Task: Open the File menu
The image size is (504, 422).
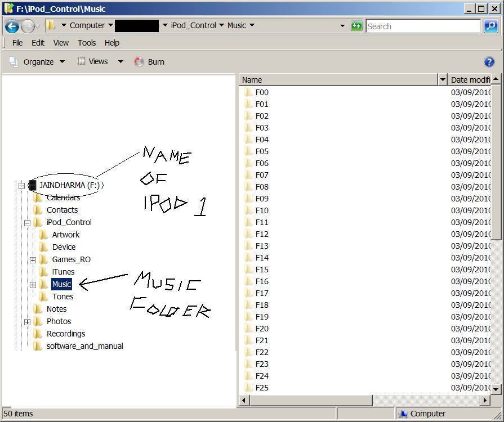Action: [17, 43]
